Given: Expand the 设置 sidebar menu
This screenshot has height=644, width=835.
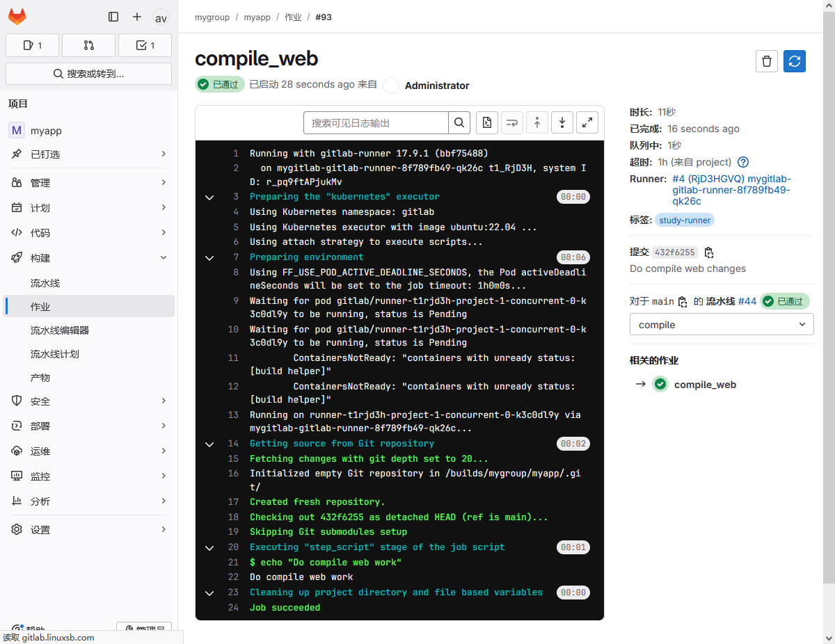Looking at the screenshot, I should click(x=88, y=530).
